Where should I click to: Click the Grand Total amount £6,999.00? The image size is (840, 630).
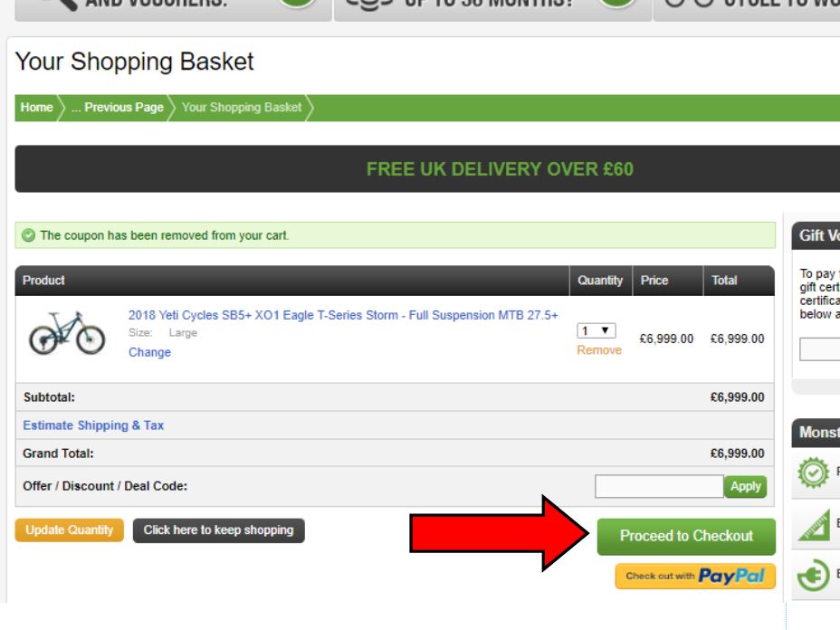click(x=737, y=453)
